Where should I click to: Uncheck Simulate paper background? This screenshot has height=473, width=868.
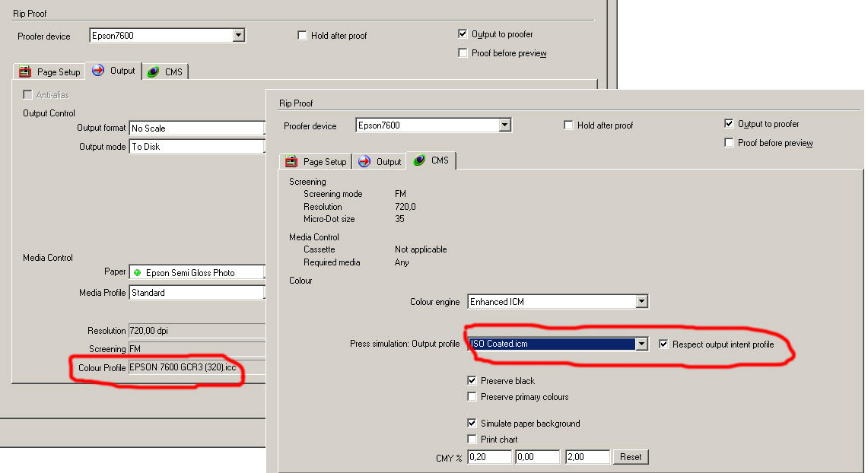click(472, 424)
